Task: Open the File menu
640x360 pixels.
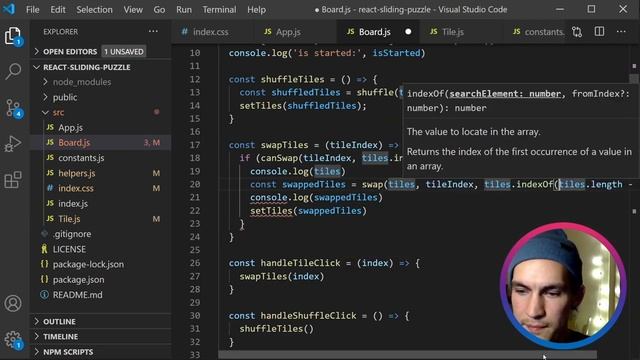Action: point(33,9)
